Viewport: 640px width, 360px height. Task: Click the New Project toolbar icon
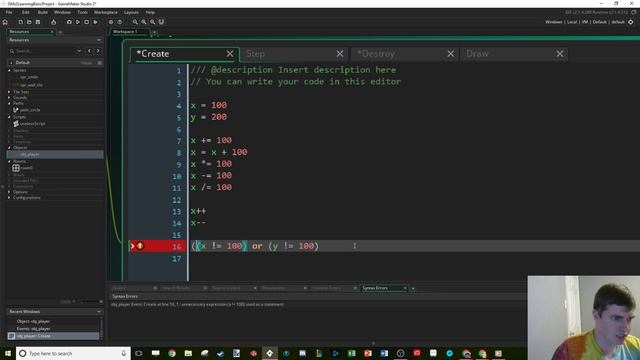coord(20,22)
